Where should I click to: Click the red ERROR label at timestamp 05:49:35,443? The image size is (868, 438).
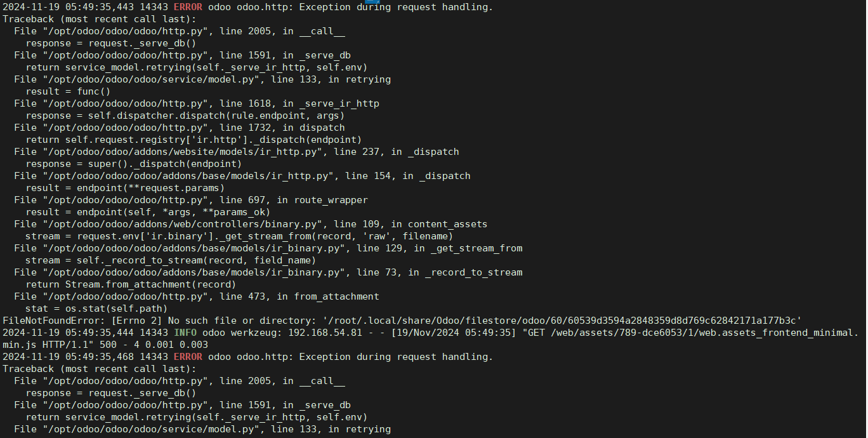(x=188, y=7)
